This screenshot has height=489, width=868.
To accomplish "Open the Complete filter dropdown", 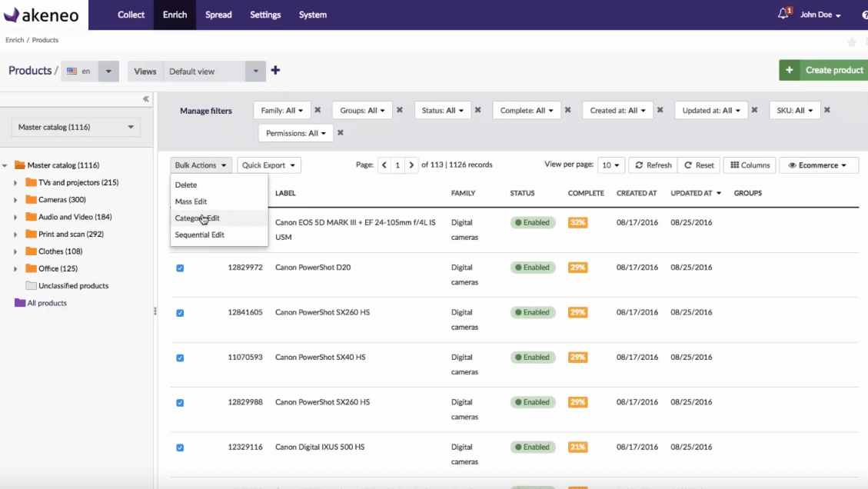I will 527,110.
